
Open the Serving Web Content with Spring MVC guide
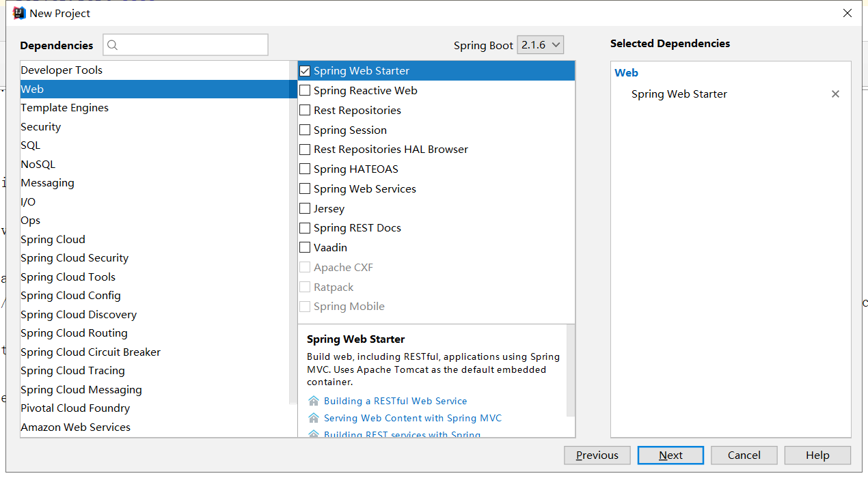point(412,417)
